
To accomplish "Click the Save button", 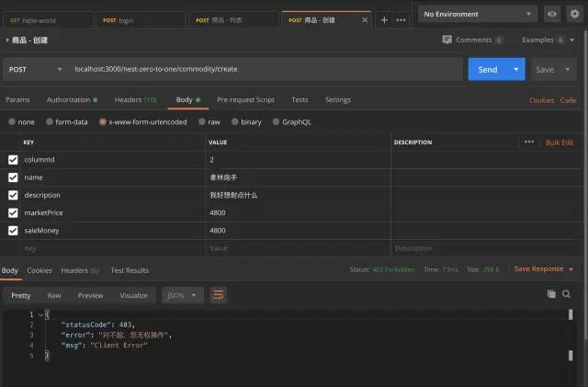I will (545, 70).
